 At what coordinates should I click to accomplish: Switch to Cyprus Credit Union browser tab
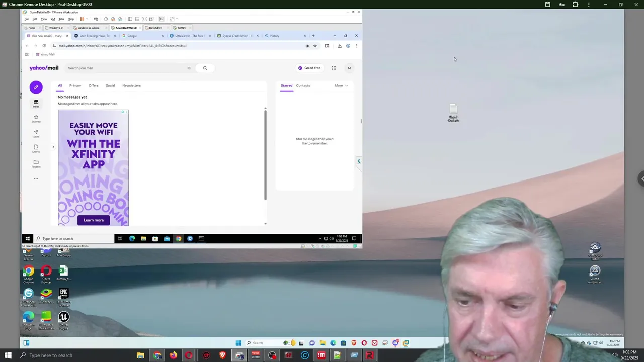point(237,36)
